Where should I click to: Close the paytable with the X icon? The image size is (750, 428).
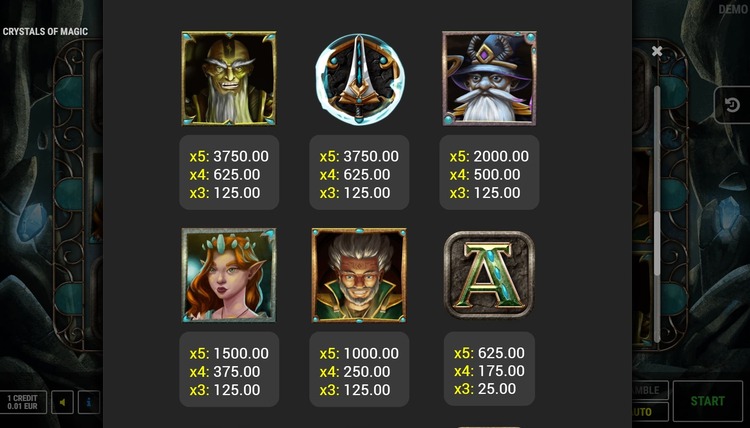coord(657,51)
